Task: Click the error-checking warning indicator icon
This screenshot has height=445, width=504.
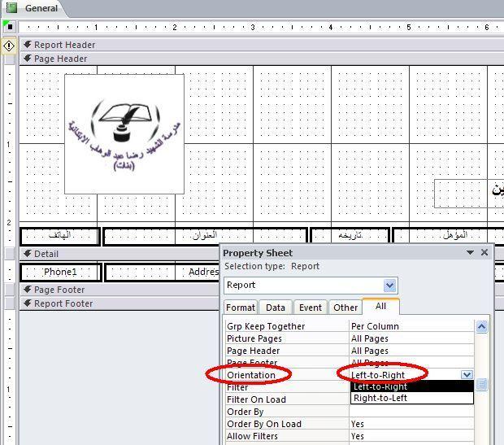Action: 9,46
